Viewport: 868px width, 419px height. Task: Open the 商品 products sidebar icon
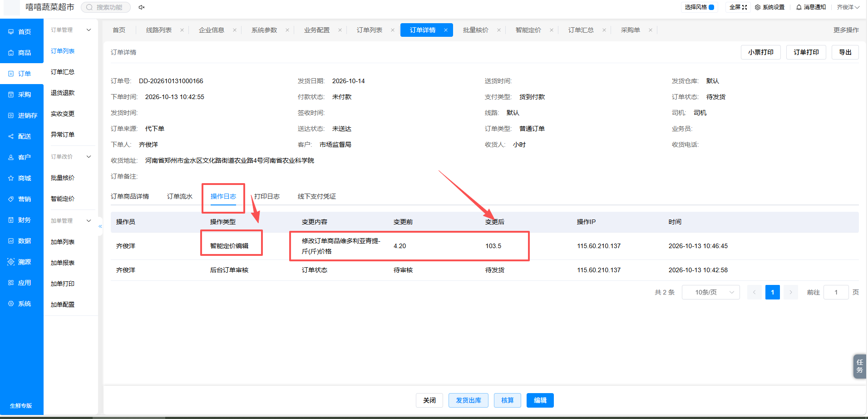pyautogui.click(x=11, y=53)
